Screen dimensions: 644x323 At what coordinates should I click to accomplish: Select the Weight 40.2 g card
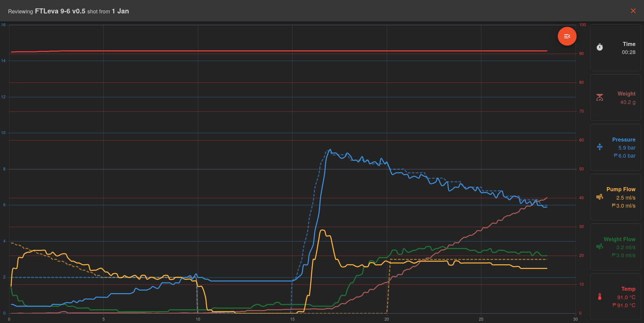click(615, 98)
